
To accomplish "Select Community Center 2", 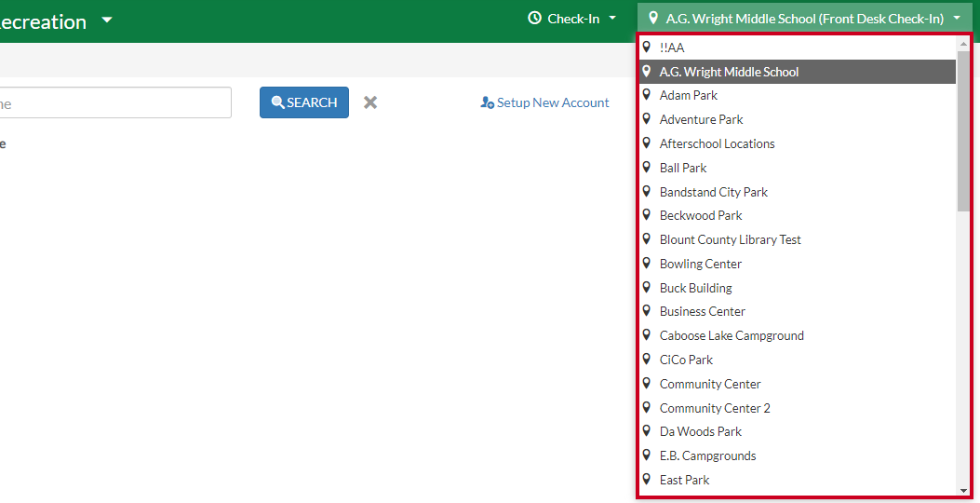I will [x=798, y=408].
